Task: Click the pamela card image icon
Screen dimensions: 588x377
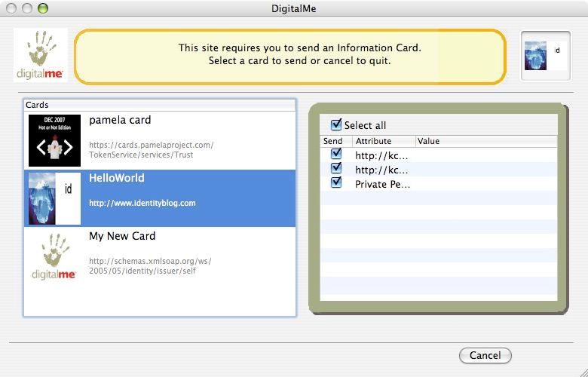Action: pyautogui.click(x=54, y=140)
